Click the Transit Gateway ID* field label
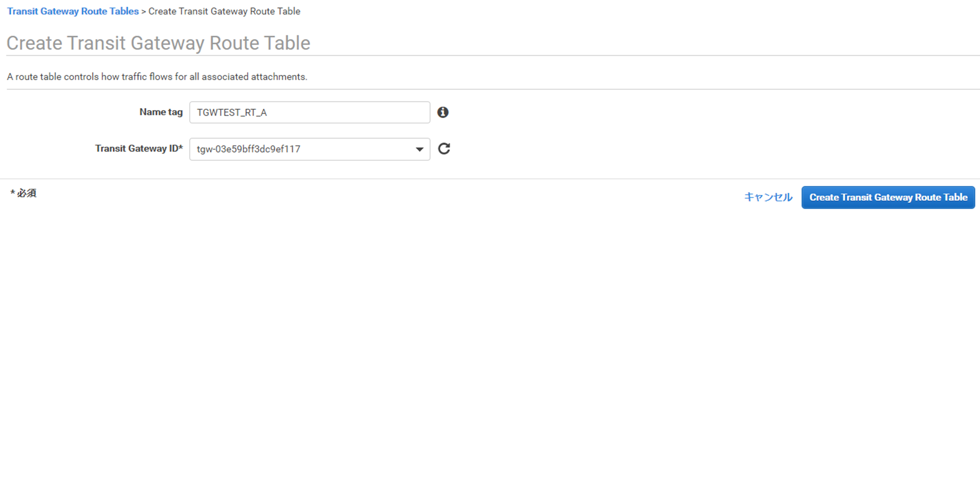Screen dimensions: 980x477 (139, 149)
